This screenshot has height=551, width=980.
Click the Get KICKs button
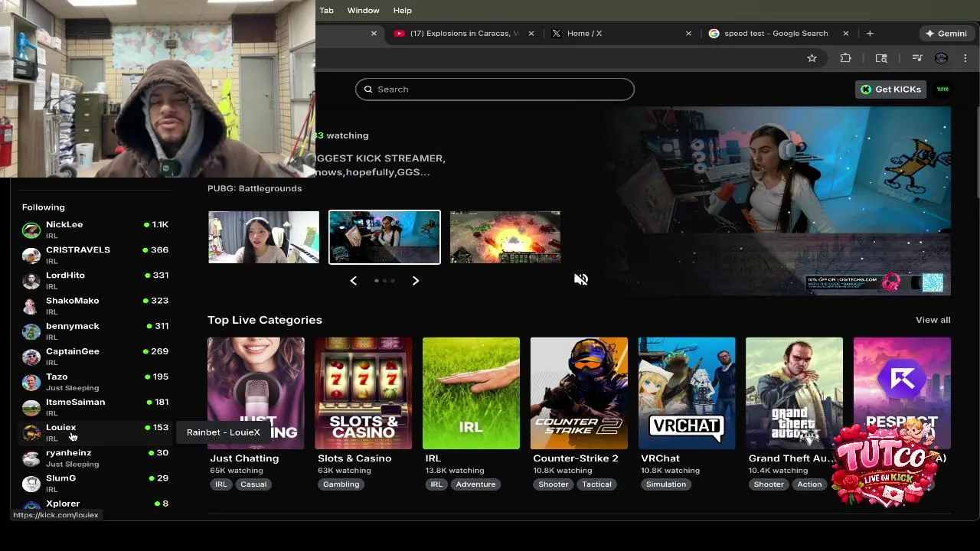pos(891,90)
